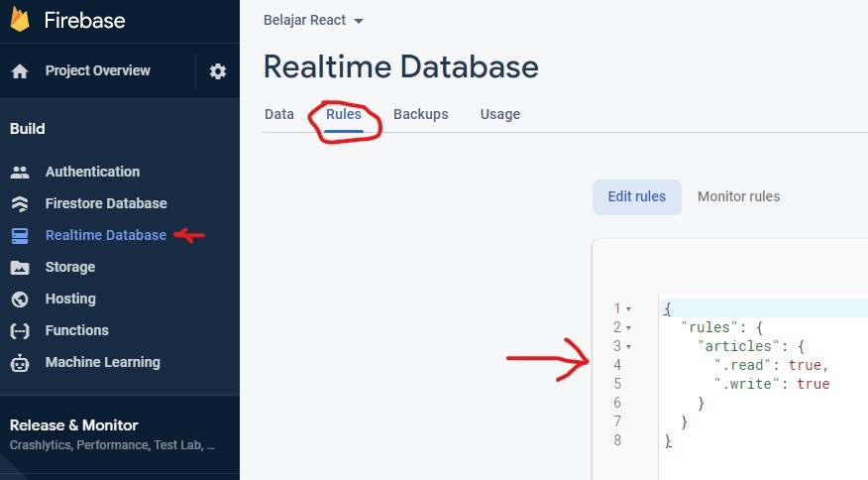Click the Realtime Database sidebar icon
The width and height of the screenshot is (868, 480).
click(20, 235)
